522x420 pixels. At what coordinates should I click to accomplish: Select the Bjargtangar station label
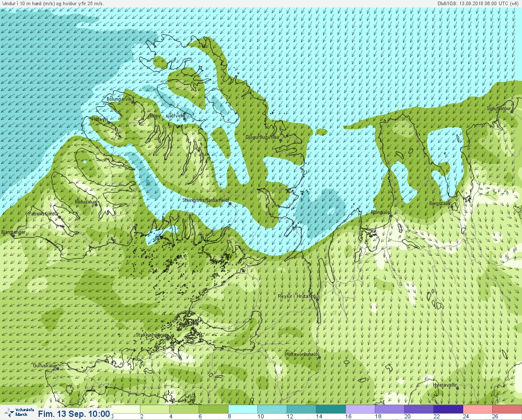(x=14, y=232)
